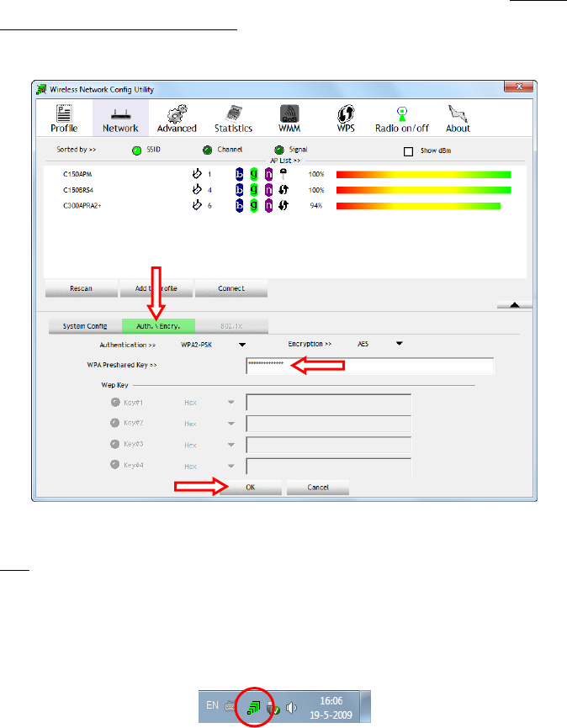Click the volume speaker tray icon
Viewport: 567px width, 728px height.
(291, 708)
